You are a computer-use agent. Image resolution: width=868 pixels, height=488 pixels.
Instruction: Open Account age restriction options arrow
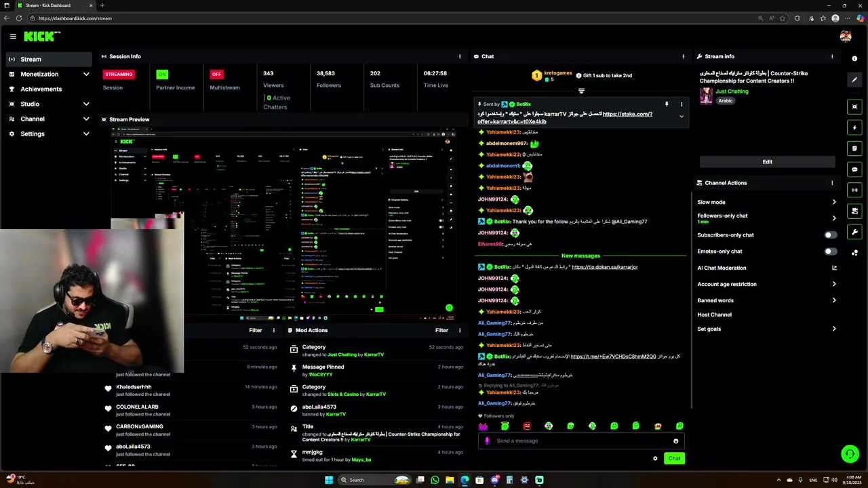point(834,284)
